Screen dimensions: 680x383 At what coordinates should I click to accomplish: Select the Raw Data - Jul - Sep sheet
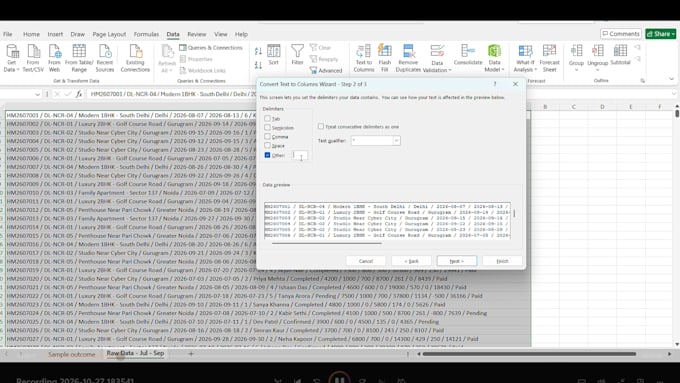point(135,354)
